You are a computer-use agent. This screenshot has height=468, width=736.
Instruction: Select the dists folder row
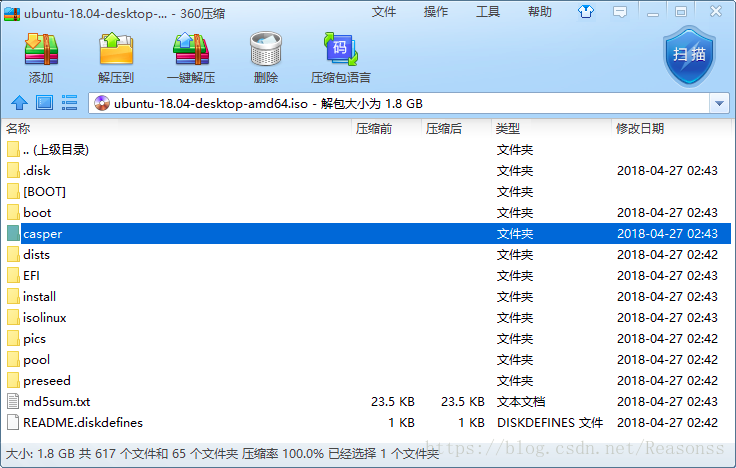coord(368,254)
